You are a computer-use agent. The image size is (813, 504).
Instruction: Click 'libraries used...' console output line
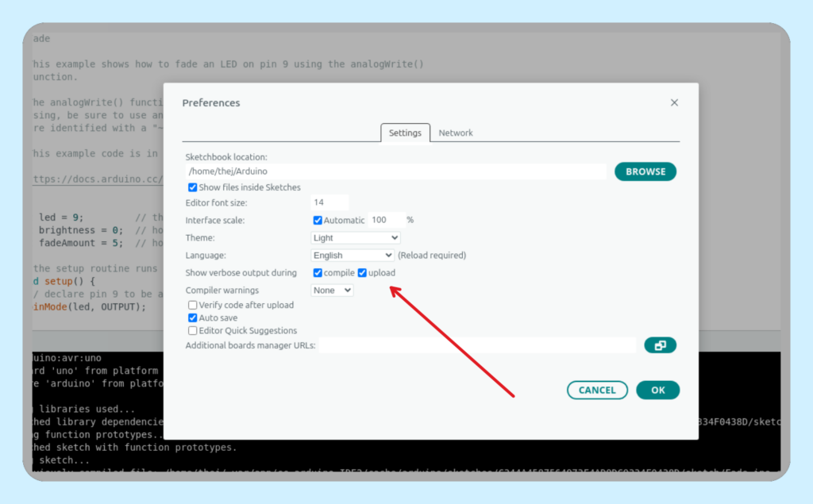[x=86, y=409]
